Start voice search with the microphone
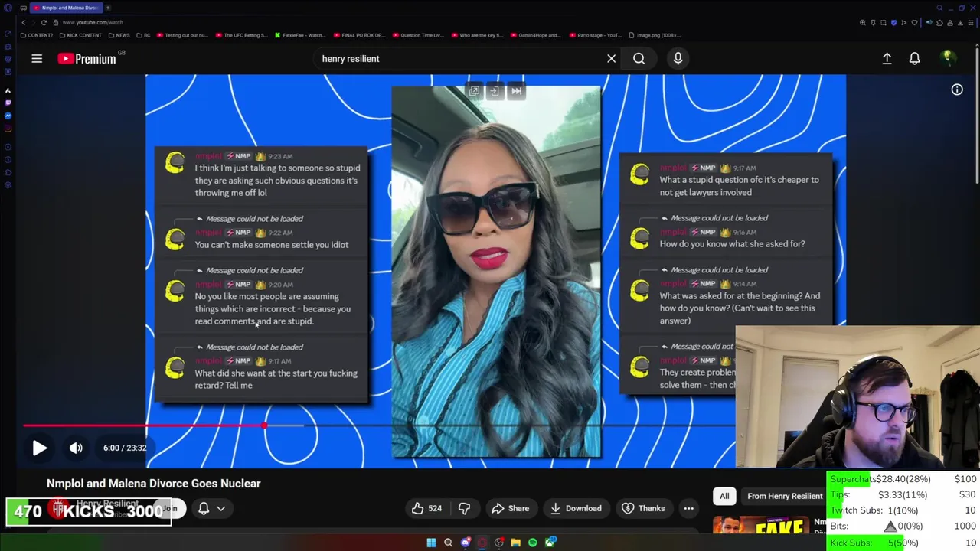This screenshot has width=980, height=551. point(678,58)
